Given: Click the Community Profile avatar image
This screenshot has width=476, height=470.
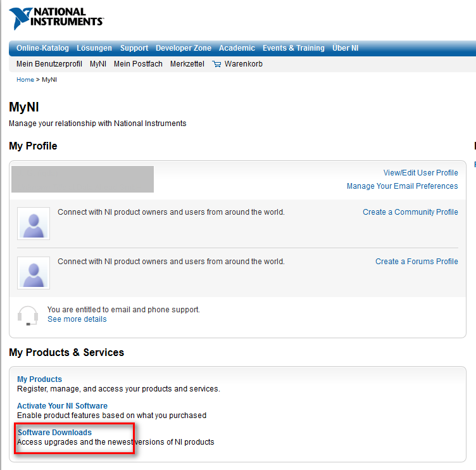Looking at the screenshot, I should pos(34,224).
